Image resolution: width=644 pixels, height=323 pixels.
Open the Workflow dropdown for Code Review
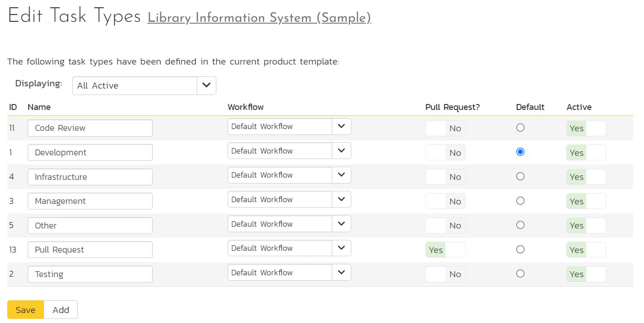tap(290, 126)
